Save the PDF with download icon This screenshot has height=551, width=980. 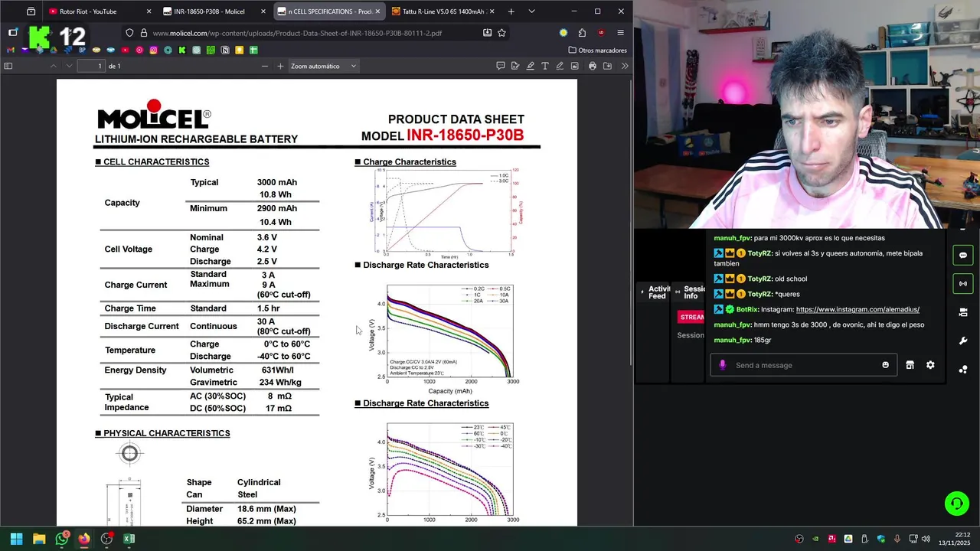coord(608,66)
